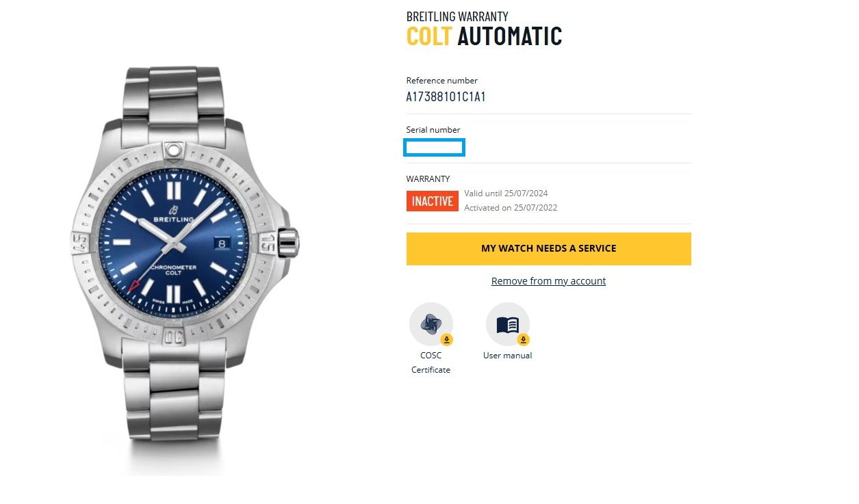Click the watch crown on the image

pos(289,241)
